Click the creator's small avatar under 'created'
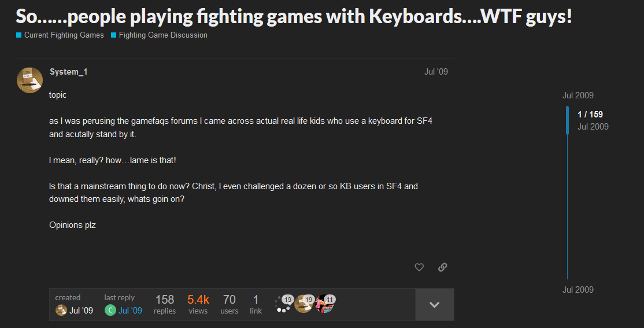The width and height of the screenshot is (644, 328). coord(61,311)
